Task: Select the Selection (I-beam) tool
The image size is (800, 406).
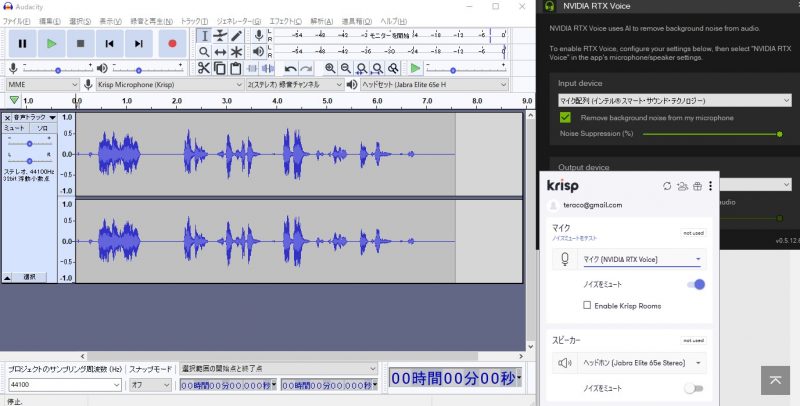Action: click(x=204, y=36)
